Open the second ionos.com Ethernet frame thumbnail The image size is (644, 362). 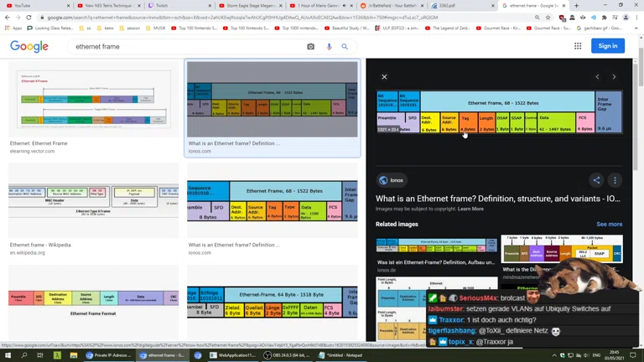[273, 201]
